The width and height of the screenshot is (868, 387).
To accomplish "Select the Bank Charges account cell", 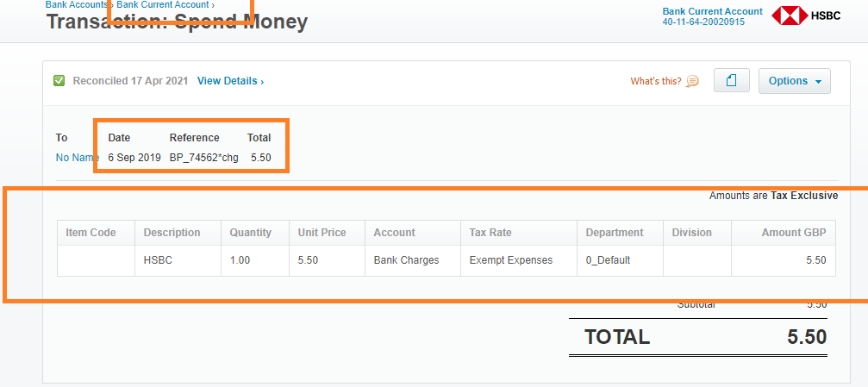I will [412, 260].
